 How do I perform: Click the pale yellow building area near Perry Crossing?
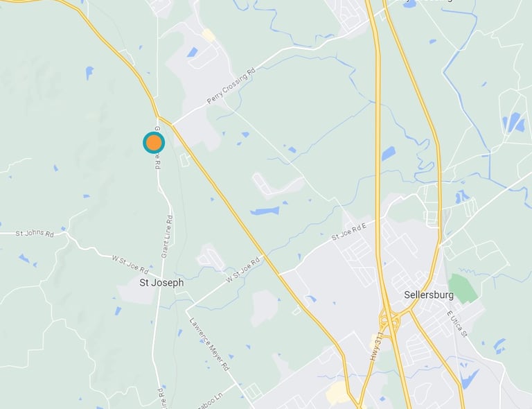(x=209, y=35)
